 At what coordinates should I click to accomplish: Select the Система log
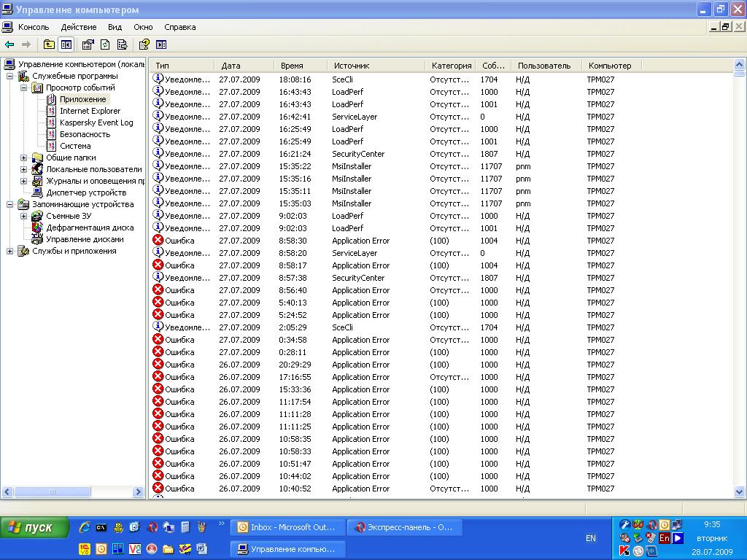(75, 146)
